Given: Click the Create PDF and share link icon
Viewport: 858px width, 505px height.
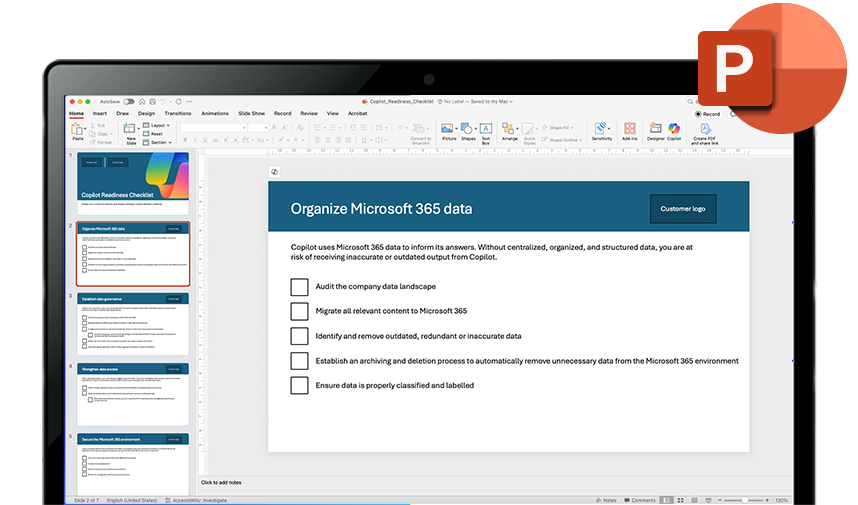Looking at the screenshot, I should tap(704, 129).
